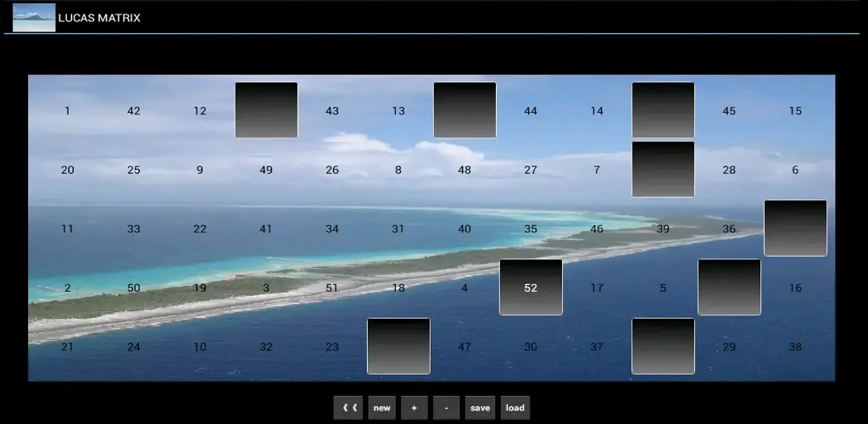Click tile number 47

(465, 347)
